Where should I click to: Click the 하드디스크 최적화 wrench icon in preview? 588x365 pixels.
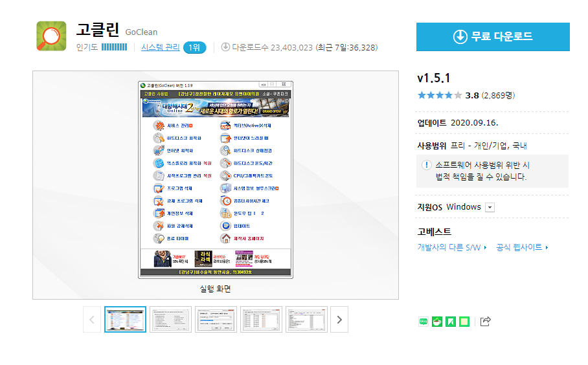(159, 138)
